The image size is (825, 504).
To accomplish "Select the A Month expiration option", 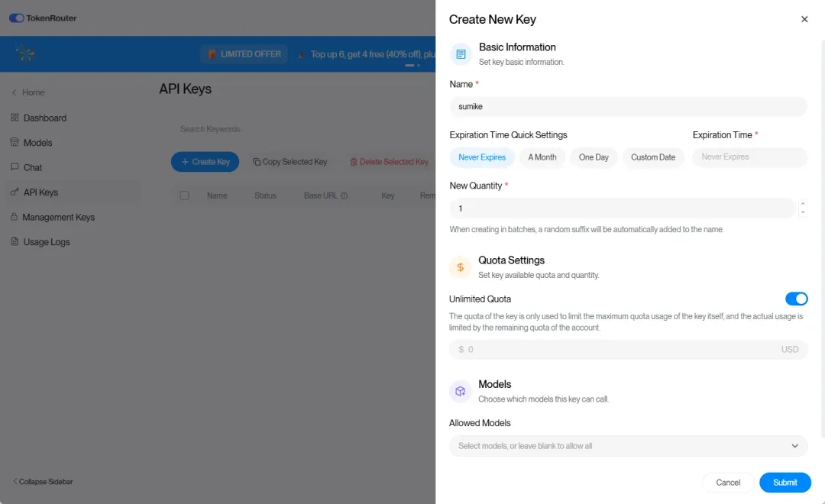I will click(x=542, y=157).
